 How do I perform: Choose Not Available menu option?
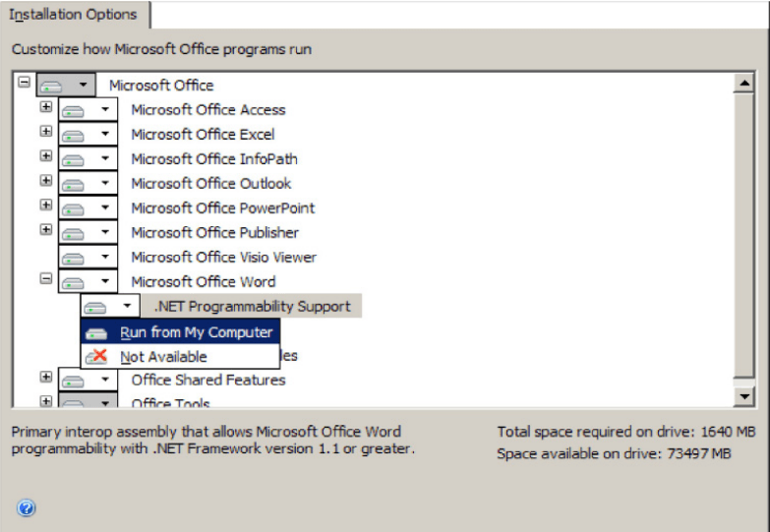[x=180, y=356]
